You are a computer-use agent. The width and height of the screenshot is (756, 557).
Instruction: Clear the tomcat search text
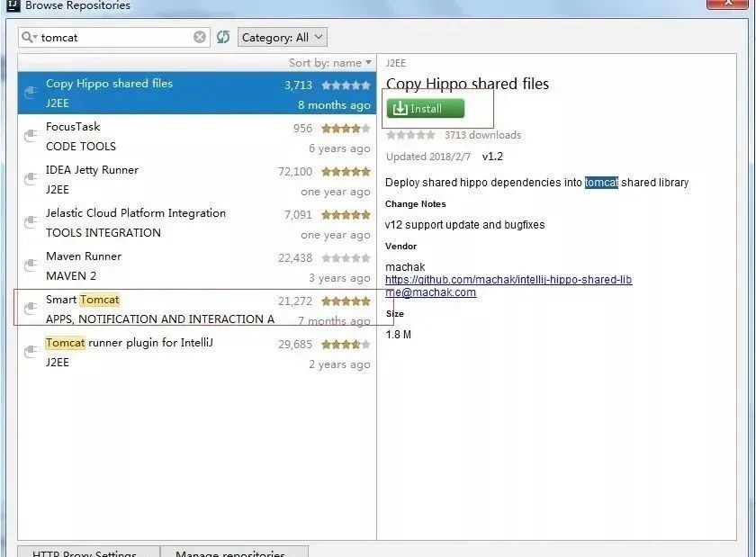click(200, 37)
